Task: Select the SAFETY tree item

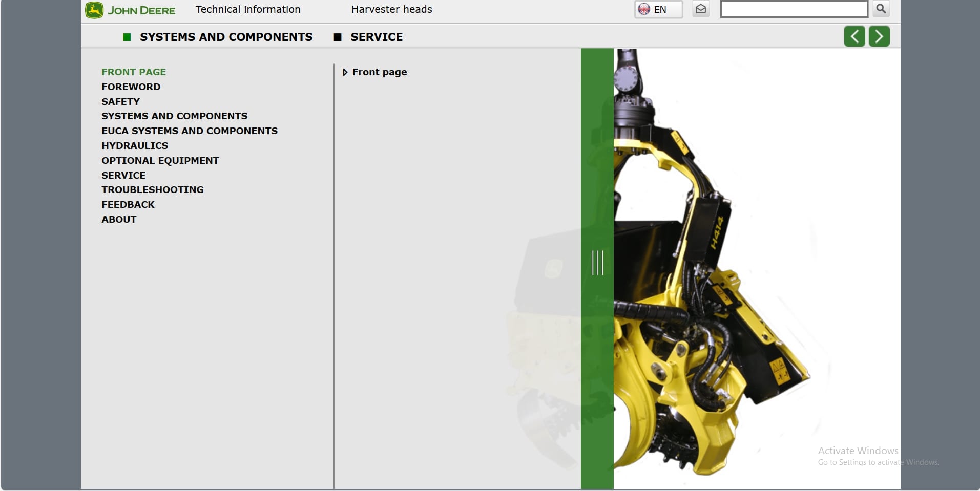Action: 120,101
